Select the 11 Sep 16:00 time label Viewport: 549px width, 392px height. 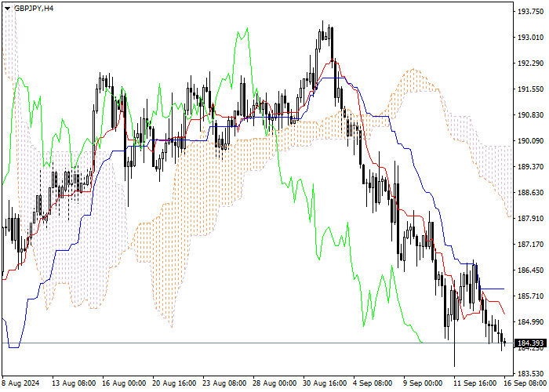[x=475, y=383]
